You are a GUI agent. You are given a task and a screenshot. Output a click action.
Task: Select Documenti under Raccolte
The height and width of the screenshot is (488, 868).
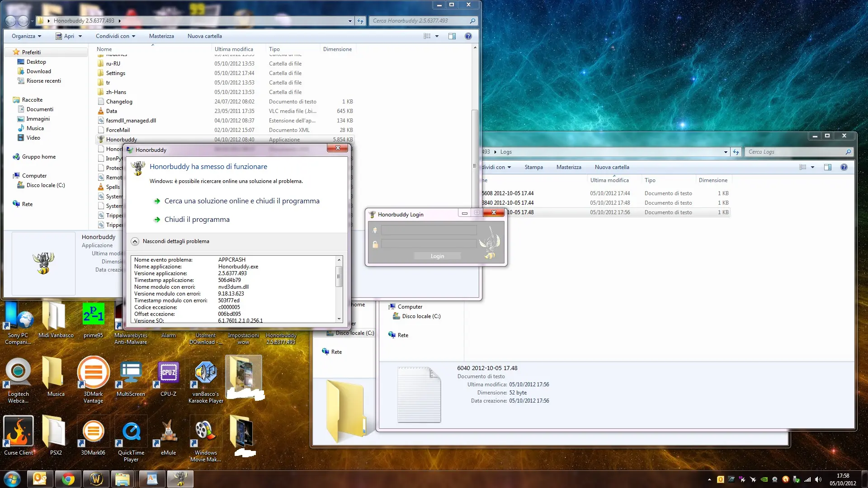coord(40,109)
